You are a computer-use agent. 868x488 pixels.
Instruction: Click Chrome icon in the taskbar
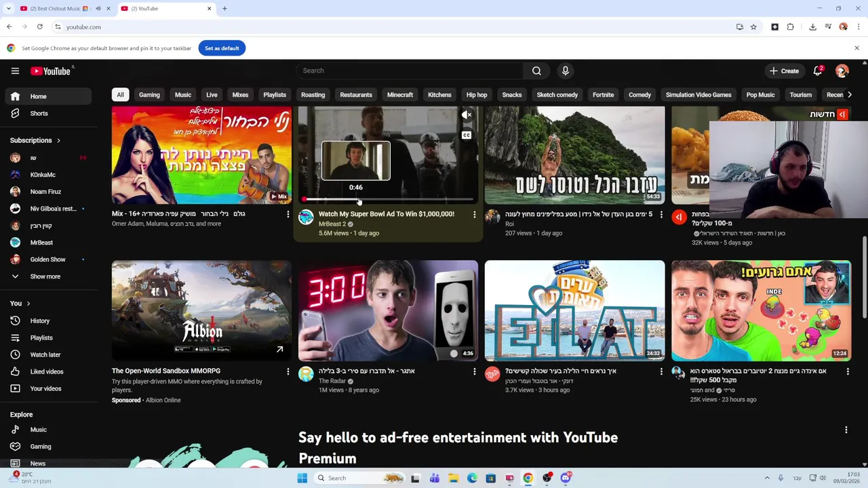coord(528,478)
